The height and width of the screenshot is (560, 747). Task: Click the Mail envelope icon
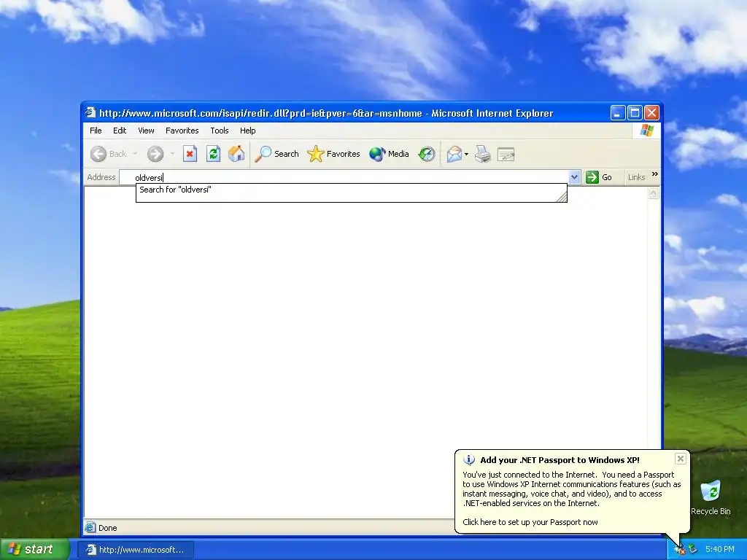pos(454,154)
